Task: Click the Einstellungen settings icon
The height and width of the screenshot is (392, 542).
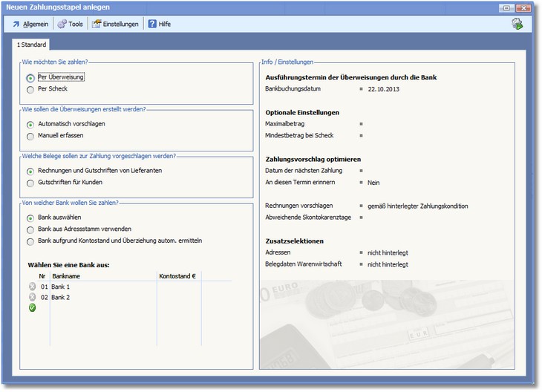Action: (97, 24)
